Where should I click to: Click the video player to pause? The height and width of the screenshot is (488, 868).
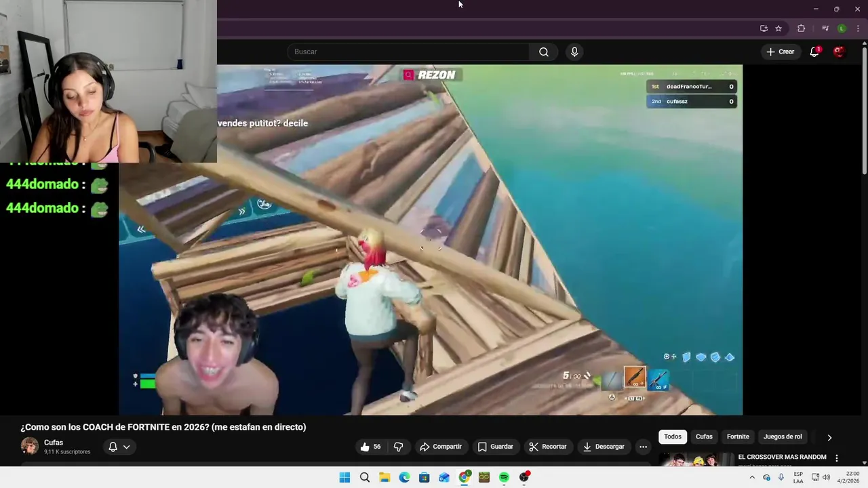[431, 240]
